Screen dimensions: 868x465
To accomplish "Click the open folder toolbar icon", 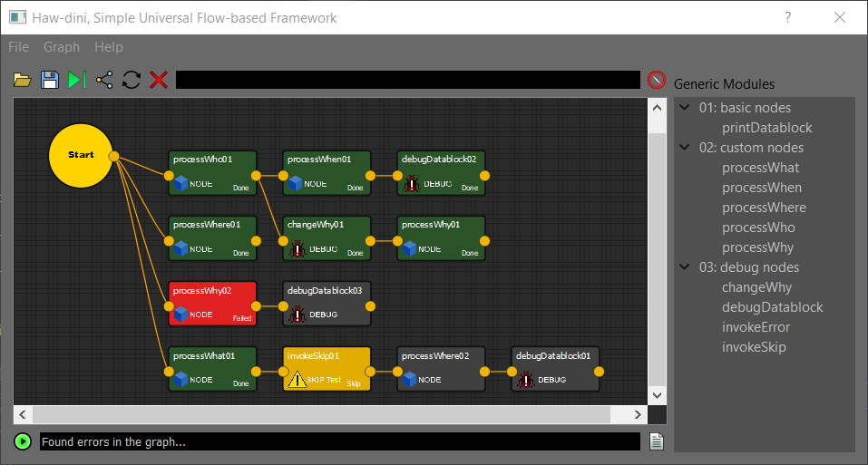I will [22, 80].
